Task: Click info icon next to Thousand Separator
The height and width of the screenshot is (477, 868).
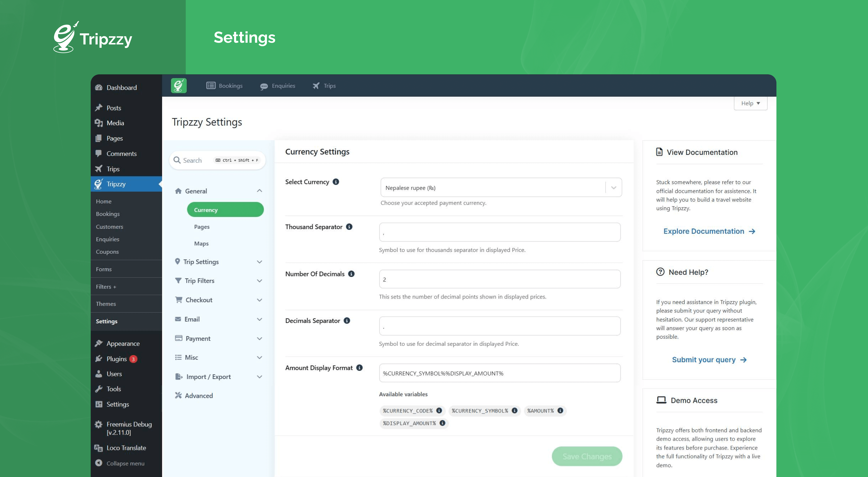Action: [x=349, y=227]
